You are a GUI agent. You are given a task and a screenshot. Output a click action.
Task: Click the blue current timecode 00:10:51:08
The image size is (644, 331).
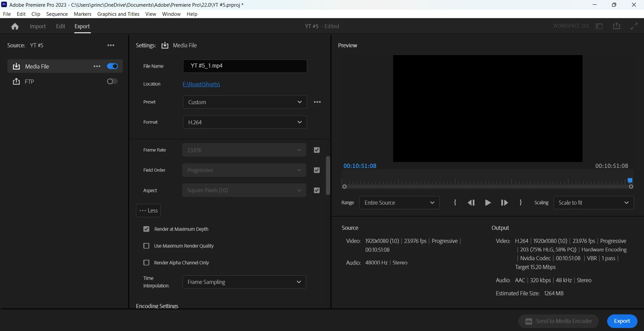pos(360,166)
